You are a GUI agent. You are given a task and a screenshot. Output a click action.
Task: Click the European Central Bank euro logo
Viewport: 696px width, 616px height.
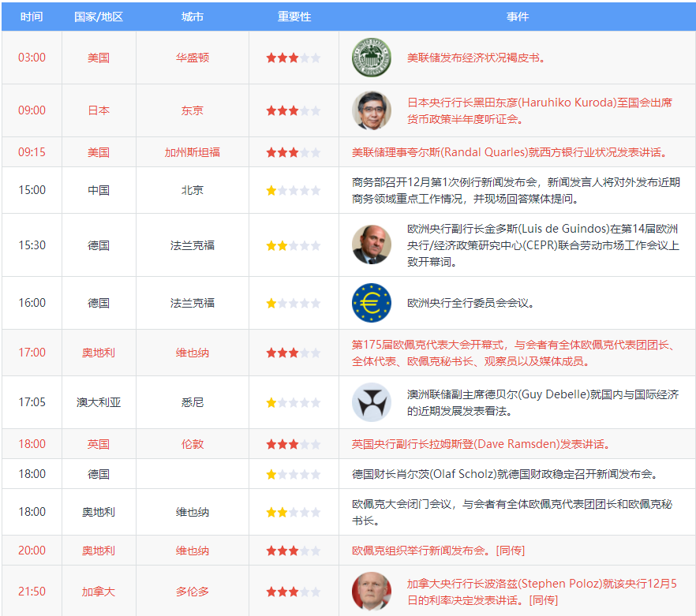tap(372, 303)
